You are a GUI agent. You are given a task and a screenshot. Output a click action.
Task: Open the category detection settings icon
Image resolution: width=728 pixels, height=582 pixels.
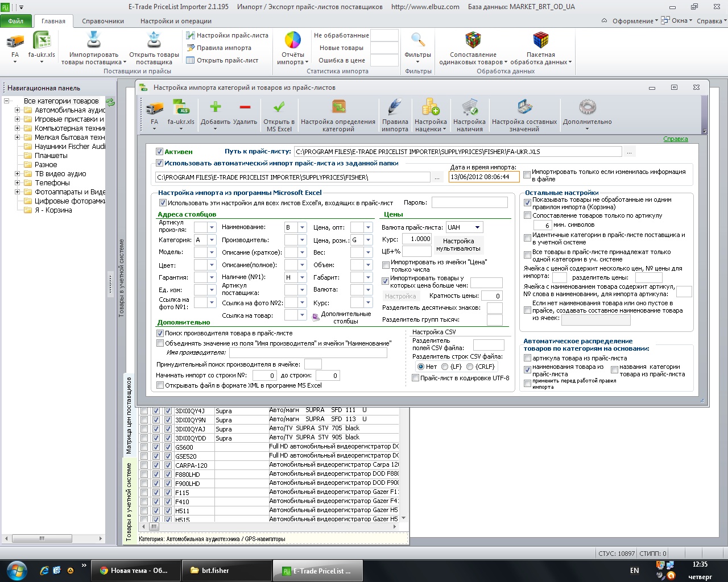338,107
